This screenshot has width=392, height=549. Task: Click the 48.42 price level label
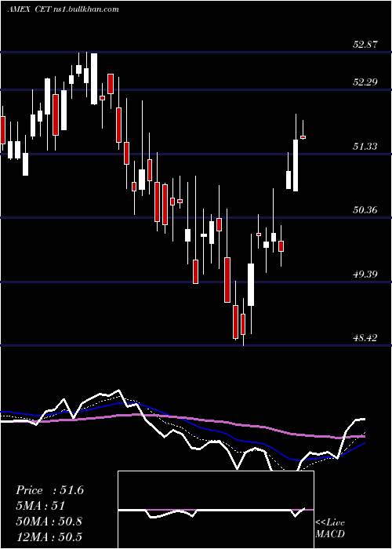[365, 338]
